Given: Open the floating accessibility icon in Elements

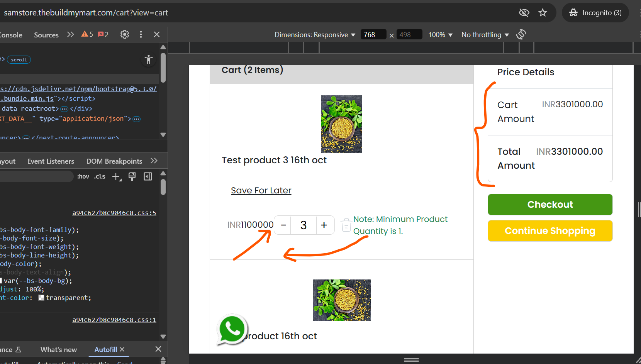Looking at the screenshot, I should point(149,59).
